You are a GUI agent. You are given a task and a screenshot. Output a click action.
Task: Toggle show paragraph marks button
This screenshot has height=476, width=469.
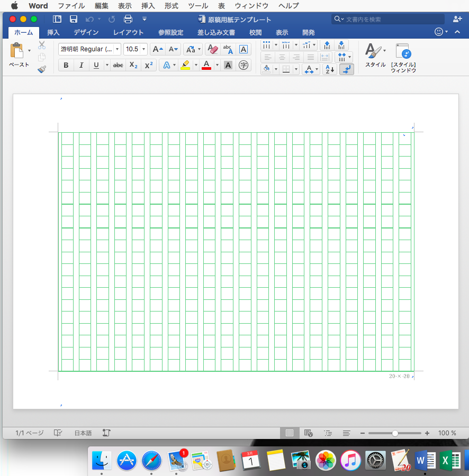click(x=347, y=69)
